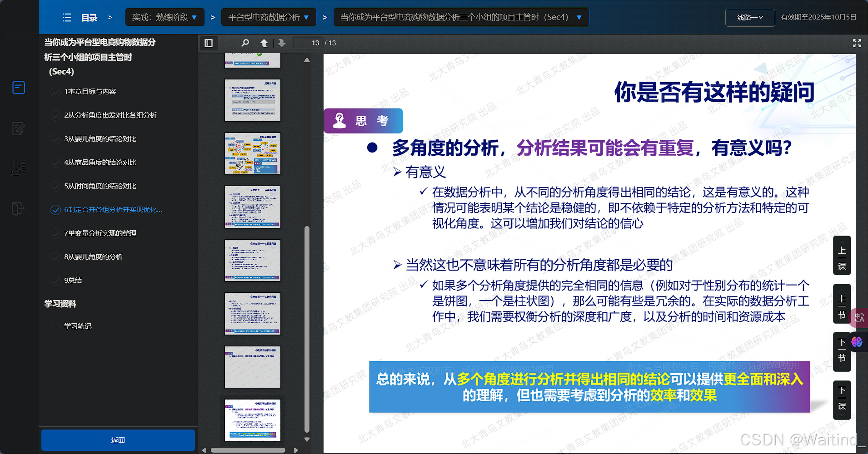Screen dimensions: 868x454
Task: Go to next section 下节
Action: 842,352
